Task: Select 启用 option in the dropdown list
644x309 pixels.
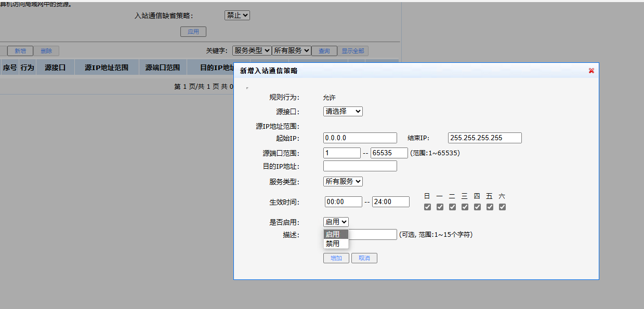Action: pyautogui.click(x=336, y=234)
